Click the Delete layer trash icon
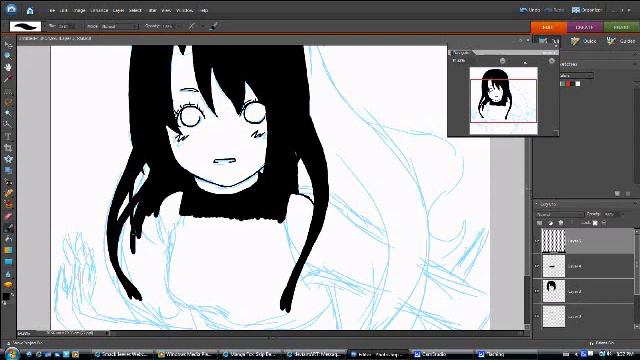This screenshot has height=360, width=640. (561, 223)
